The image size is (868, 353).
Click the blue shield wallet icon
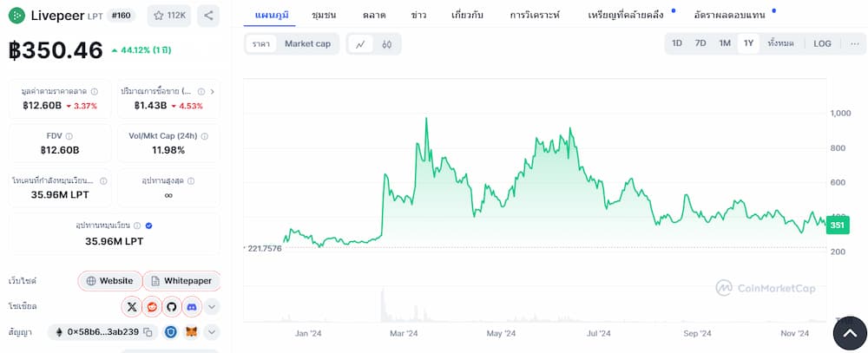tap(172, 332)
